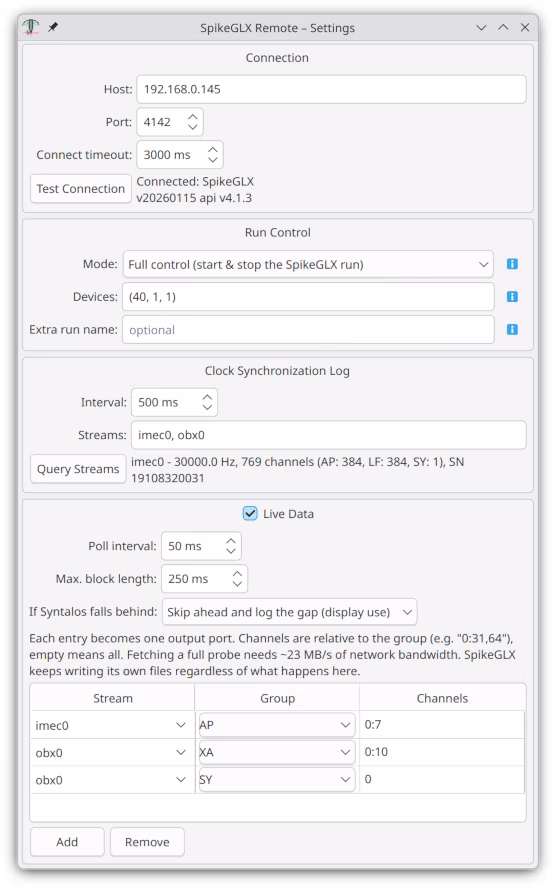Image resolution: width=556 pixels, height=890 pixels.
Task: Increase the Port value with up arrow
Action: (x=193, y=116)
